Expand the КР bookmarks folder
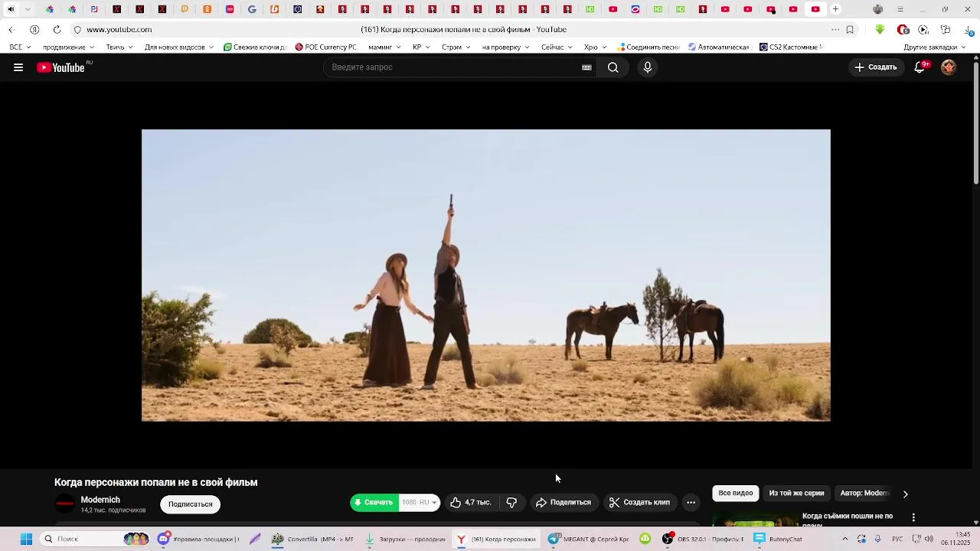This screenshot has width=980, height=551. [x=422, y=47]
